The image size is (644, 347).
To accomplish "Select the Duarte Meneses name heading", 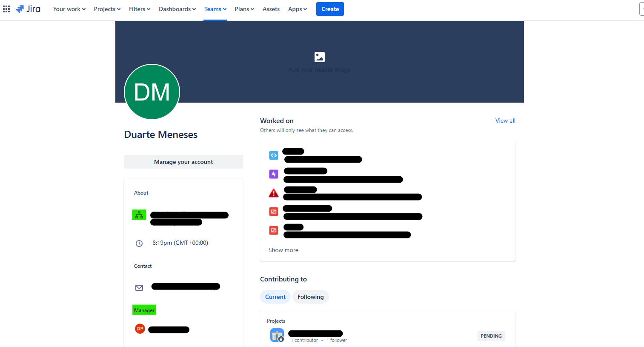I will [x=161, y=135].
